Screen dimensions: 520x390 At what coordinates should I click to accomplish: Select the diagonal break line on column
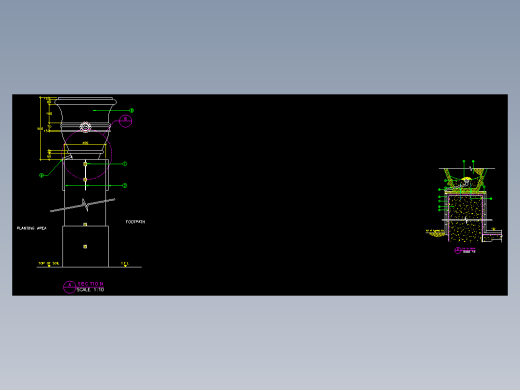83,205
